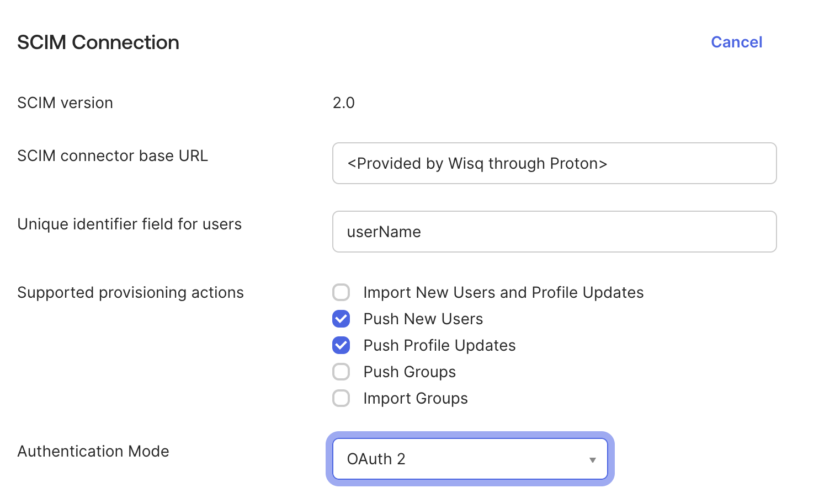The height and width of the screenshot is (504, 819).
Task: Click the "SCIM Connection" heading
Action: point(98,42)
